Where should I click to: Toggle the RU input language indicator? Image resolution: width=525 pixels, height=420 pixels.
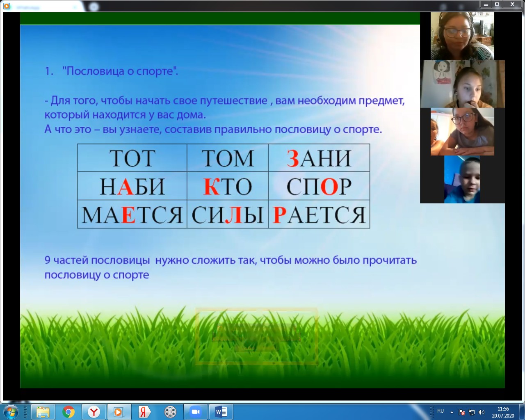441,411
